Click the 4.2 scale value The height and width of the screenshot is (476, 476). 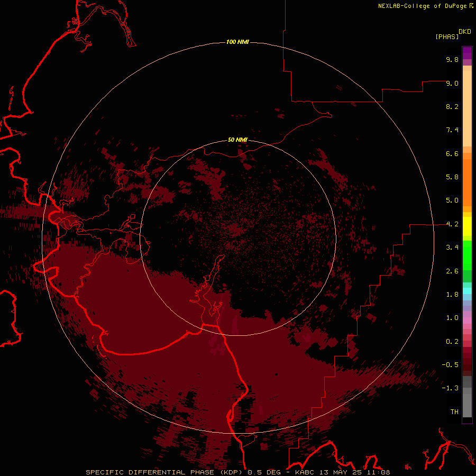click(x=452, y=224)
